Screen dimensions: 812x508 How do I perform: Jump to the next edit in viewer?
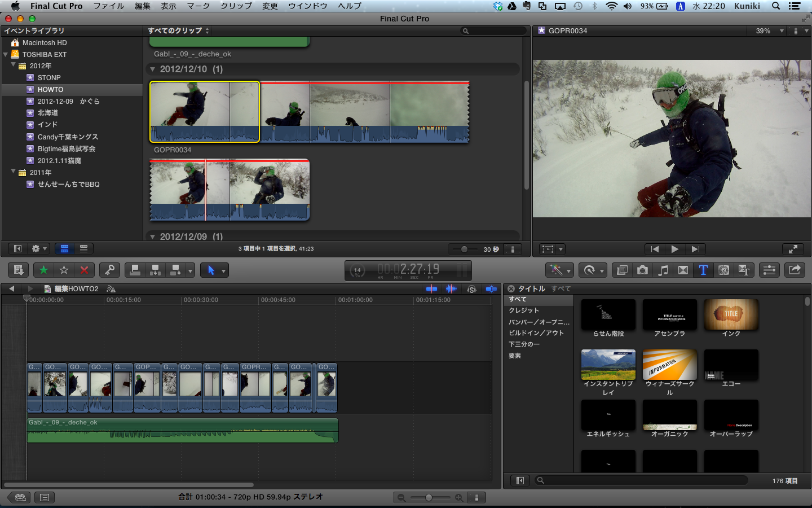tap(695, 249)
